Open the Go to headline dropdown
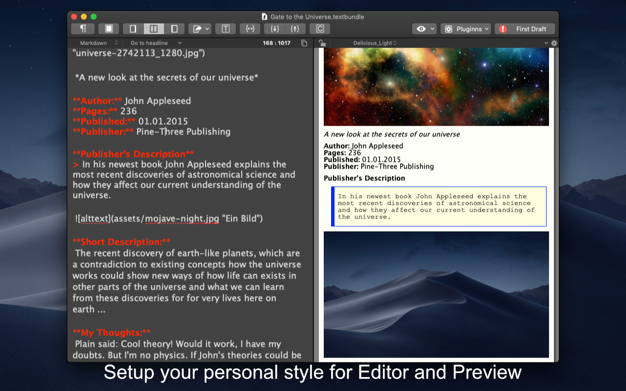Screen dimensions: 626x391 click(x=156, y=43)
